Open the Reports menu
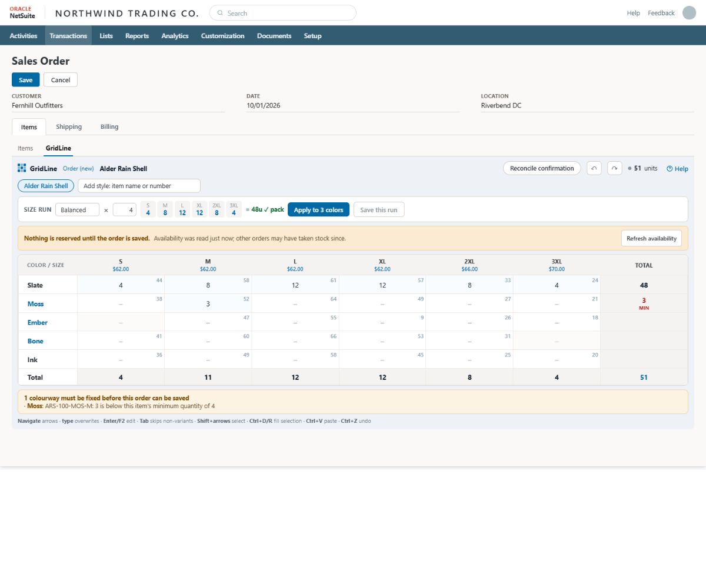The height and width of the screenshot is (588, 706). tap(137, 36)
